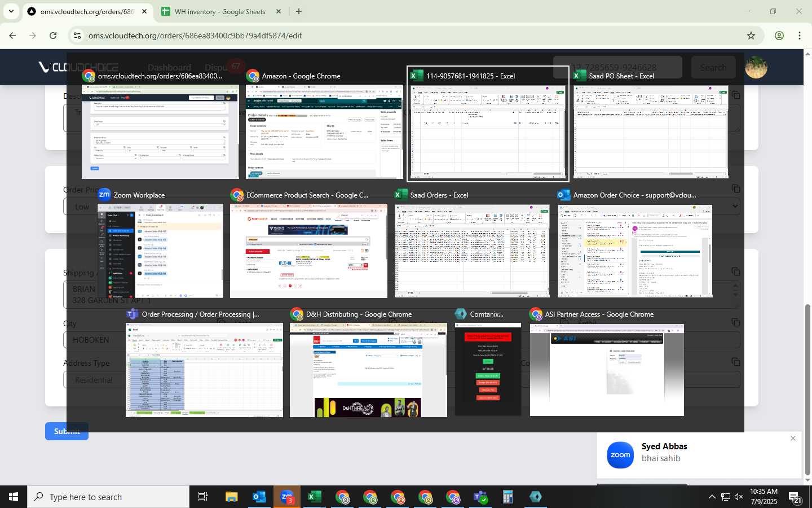The image size is (812, 508).
Task: Open the Action Center notifications icon
Action: 795,497
